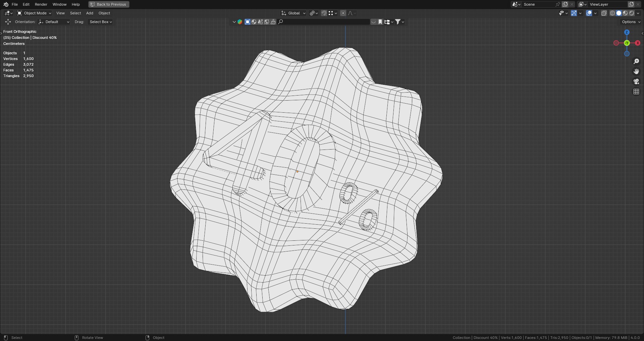Image resolution: width=644 pixels, height=341 pixels.
Task: Open the viewport Select menu
Action: pyautogui.click(x=75, y=13)
